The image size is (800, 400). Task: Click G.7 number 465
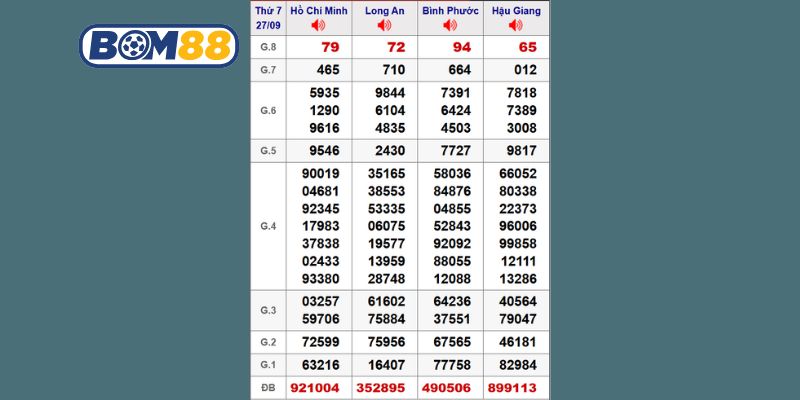pos(328,70)
